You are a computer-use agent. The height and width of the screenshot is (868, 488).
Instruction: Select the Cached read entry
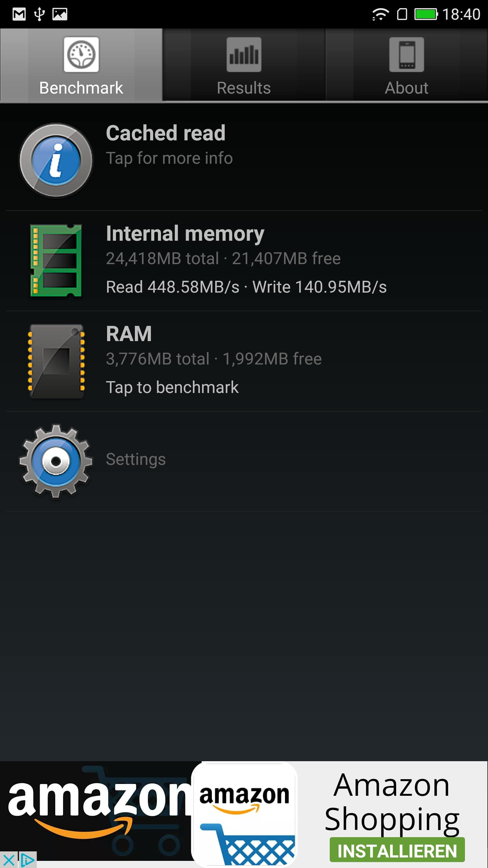click(244, 160)
